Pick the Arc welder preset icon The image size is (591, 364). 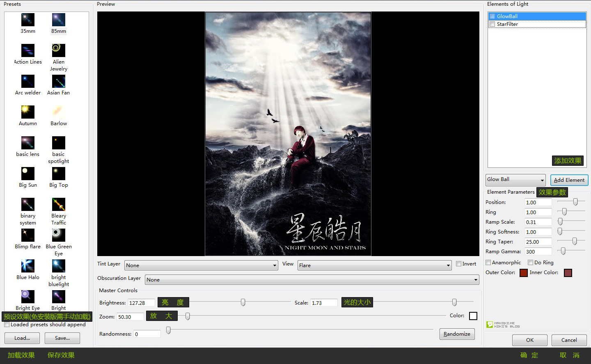tap(28, 81)
